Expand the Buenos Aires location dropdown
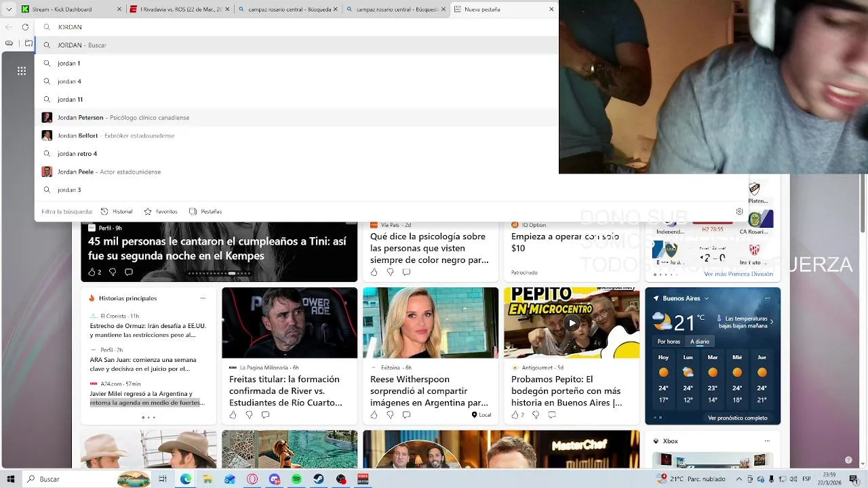 click(x=707, y=298)
